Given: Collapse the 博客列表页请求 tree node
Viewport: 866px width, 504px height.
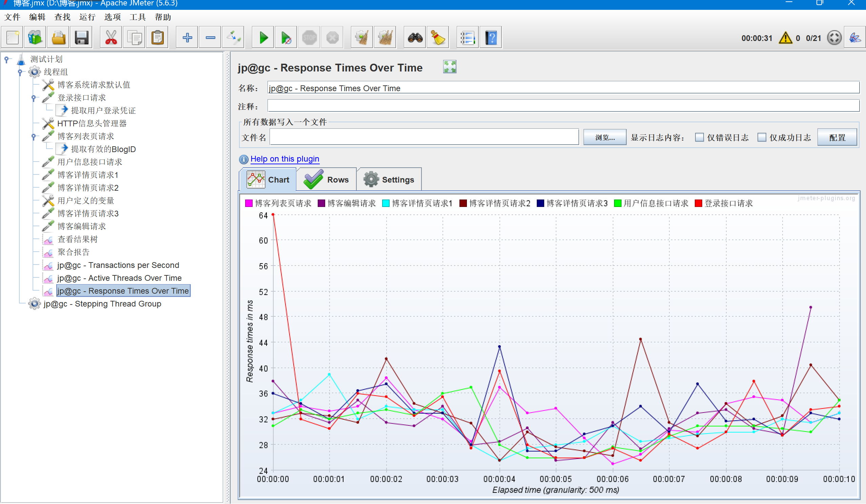Looking at the screenshot, I should coord(33,136).
